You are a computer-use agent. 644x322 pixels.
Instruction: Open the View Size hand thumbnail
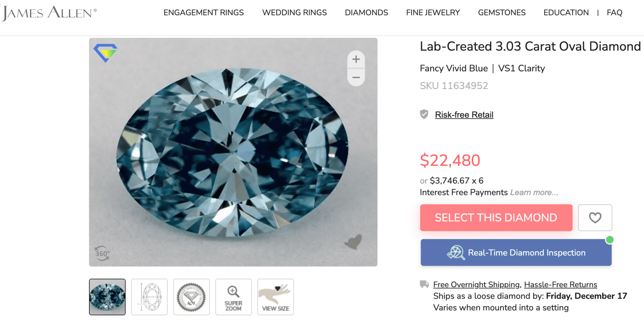[x=275, y=297]
